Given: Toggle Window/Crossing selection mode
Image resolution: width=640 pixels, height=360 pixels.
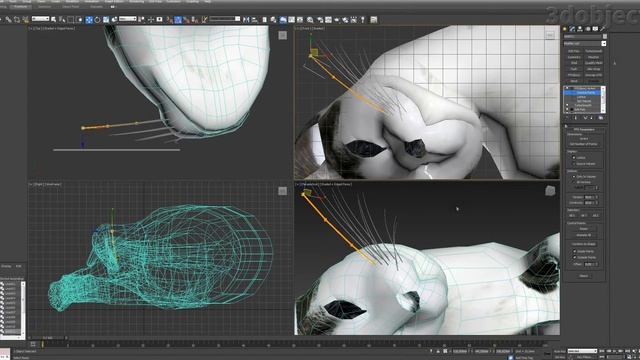Looking at the screenshot, I should pyautogui.click(x=79, y=20).
